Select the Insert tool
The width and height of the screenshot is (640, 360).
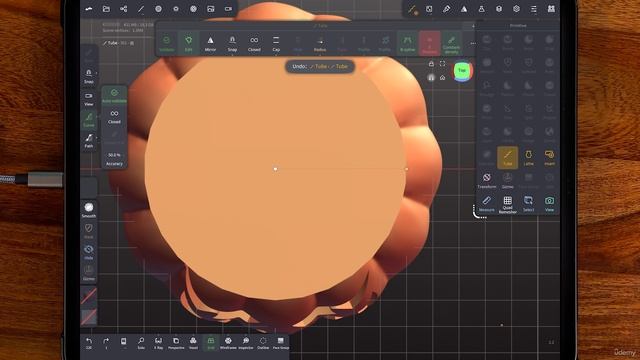click(x=549, y=158)
